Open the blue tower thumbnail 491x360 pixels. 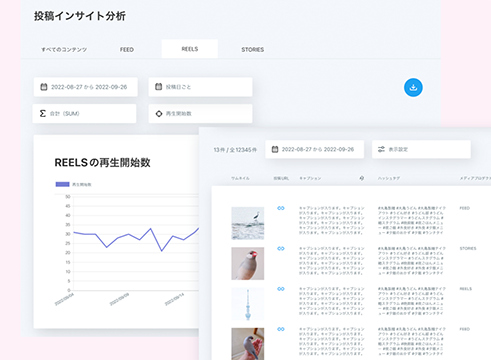(x=248, y=304)
